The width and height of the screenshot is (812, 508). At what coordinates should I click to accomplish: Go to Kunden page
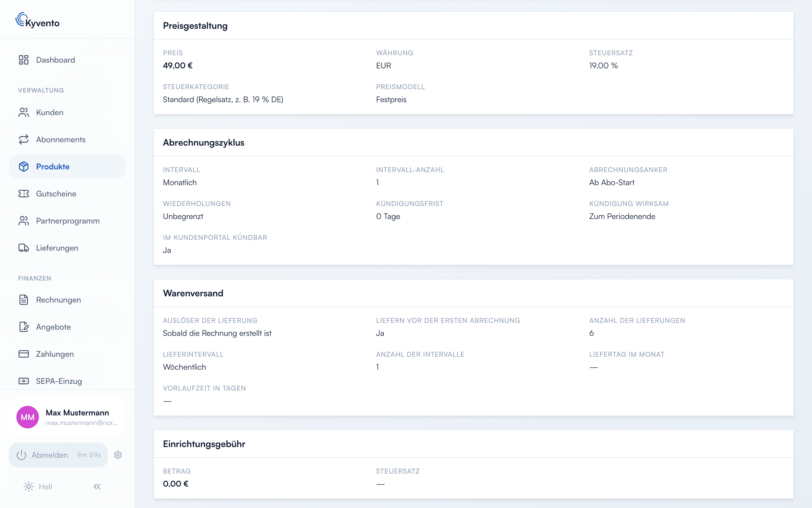67,112
